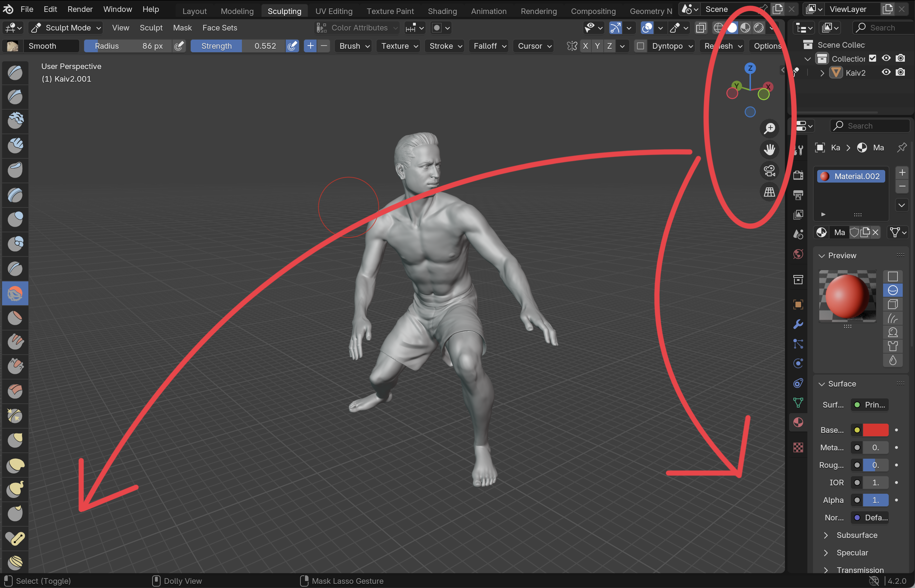Open the World properties tab icon
Image resolution: width=915 pixels, height=588 pixels.
point(798,254)
